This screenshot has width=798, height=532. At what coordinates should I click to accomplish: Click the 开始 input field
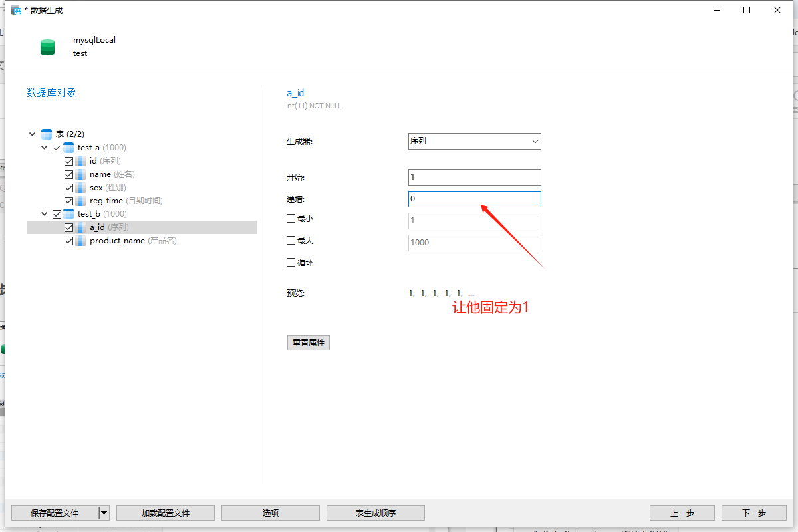tap(474, 177)
